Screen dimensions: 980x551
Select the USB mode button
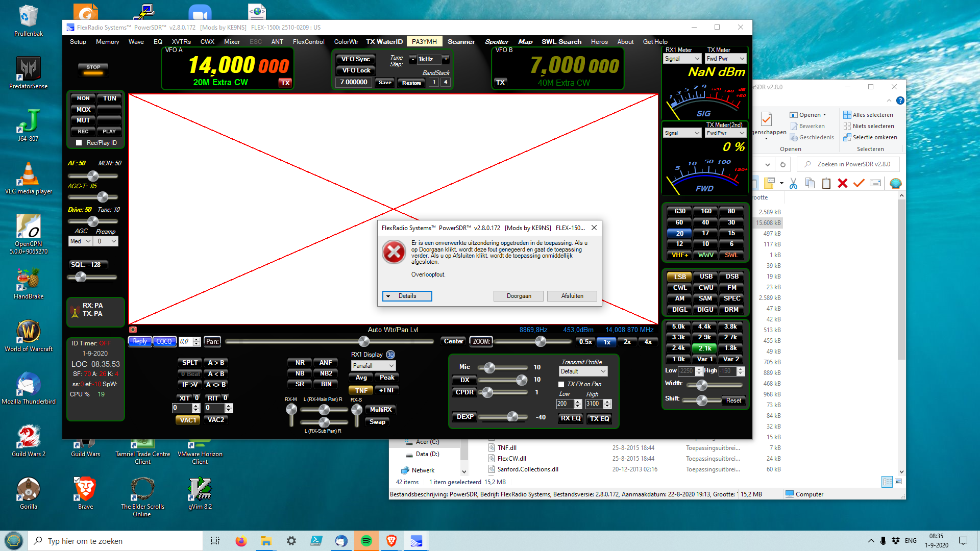pos(706,277)
